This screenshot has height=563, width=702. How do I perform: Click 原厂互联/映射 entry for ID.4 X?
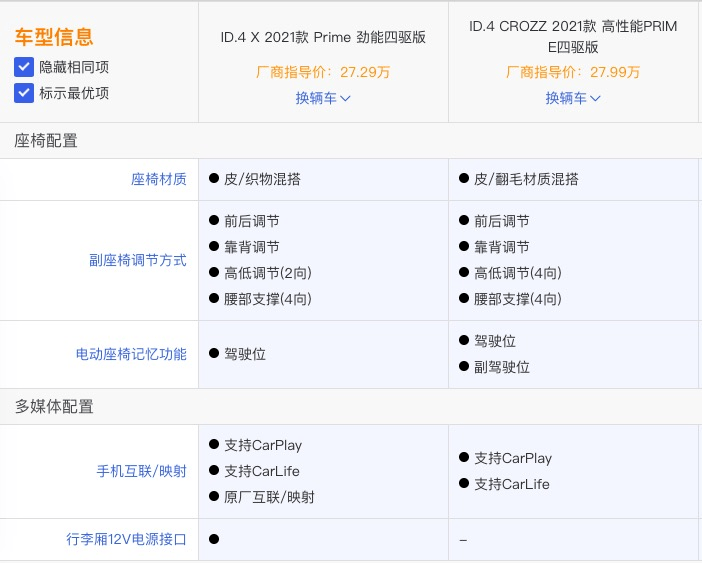point(270,497)
